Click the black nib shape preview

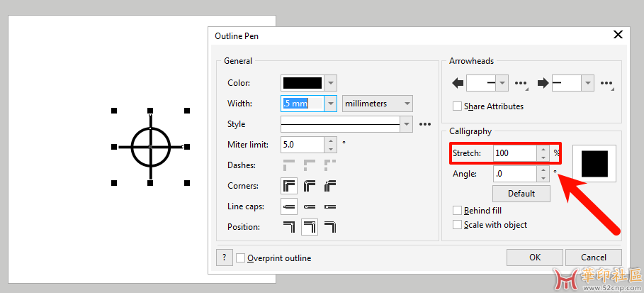pos(594,162)
